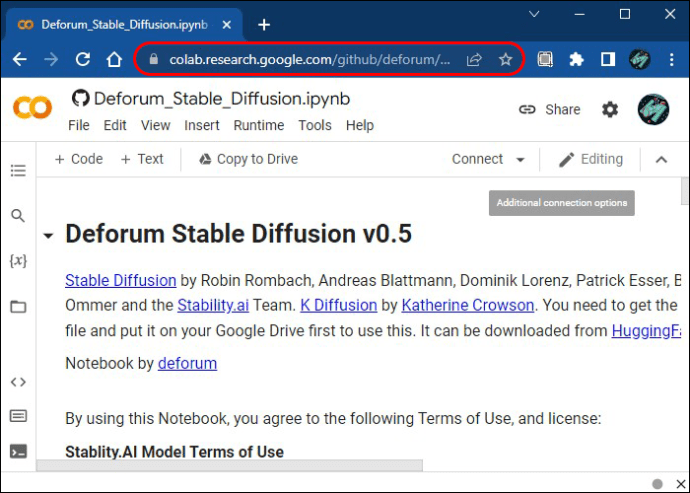Viewport: 690px width, 493px height.
Task: Bookmark this page with the star
Action: [506, 59]
